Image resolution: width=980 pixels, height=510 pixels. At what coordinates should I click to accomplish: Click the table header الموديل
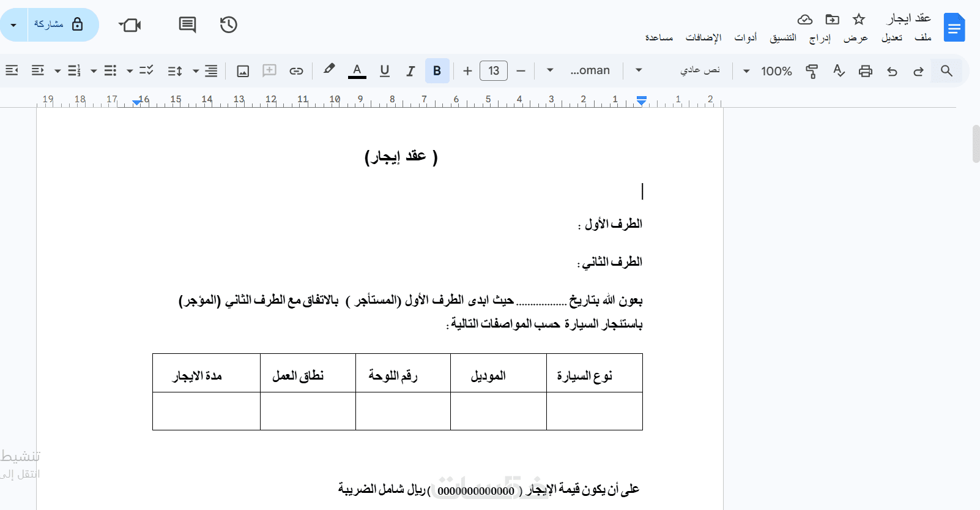click(x=488, y=375)
